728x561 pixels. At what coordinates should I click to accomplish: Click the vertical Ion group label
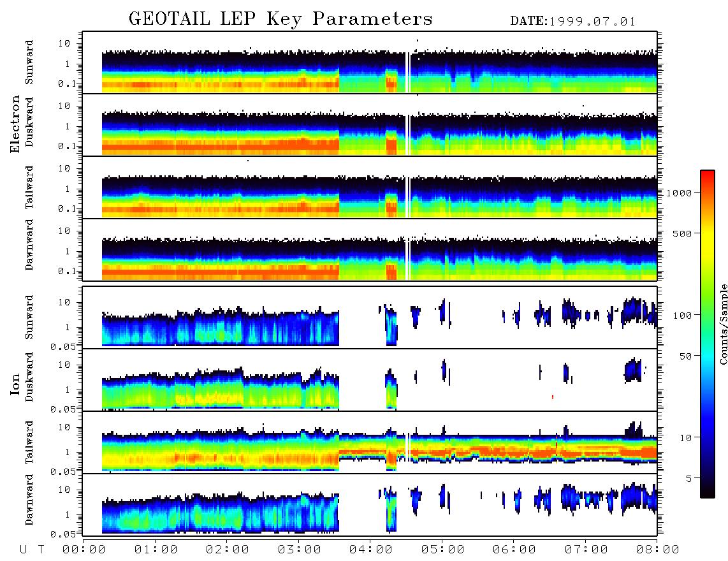coord(15,384)
